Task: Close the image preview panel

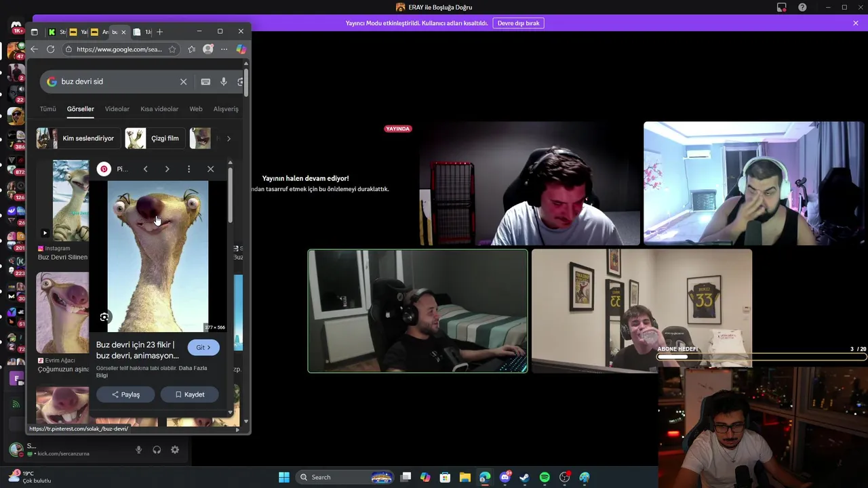Action: click(210, 169)
